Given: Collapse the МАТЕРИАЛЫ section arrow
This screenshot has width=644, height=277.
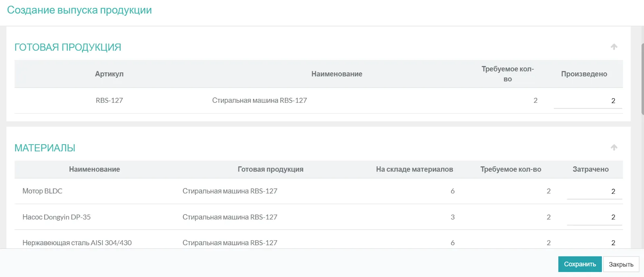Looking at the screenshot, I should 614,147.
